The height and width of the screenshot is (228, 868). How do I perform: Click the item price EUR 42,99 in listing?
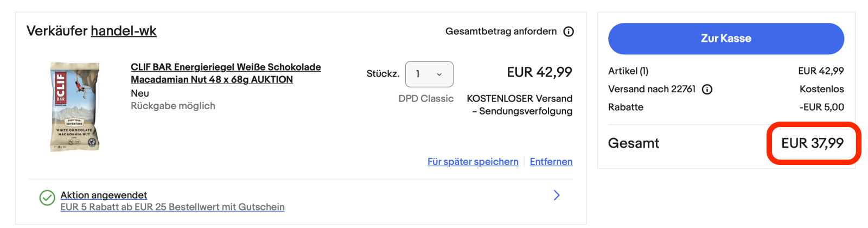click(x=539, y=72)
